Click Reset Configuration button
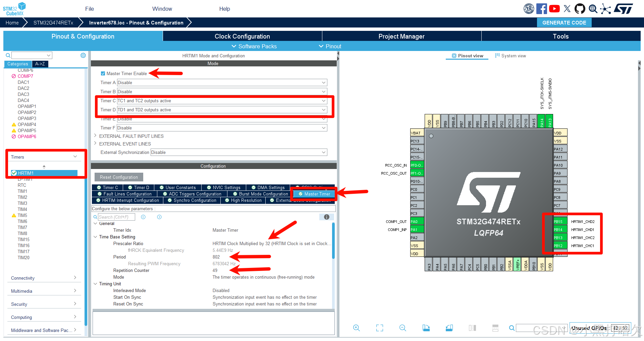Screen dimensions: 644x341 coord(119,177)
